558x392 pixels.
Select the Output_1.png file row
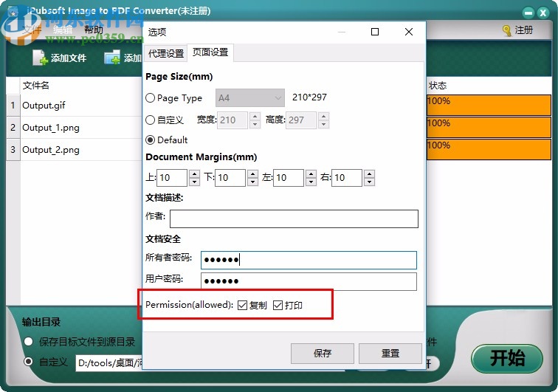click(81, 128)
